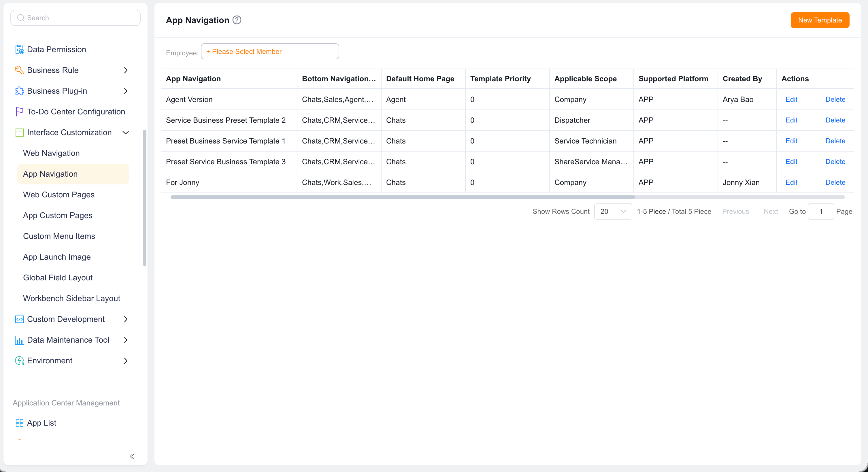
Task: Expand the Business Rule menu chevron
Action: point(126,70)
